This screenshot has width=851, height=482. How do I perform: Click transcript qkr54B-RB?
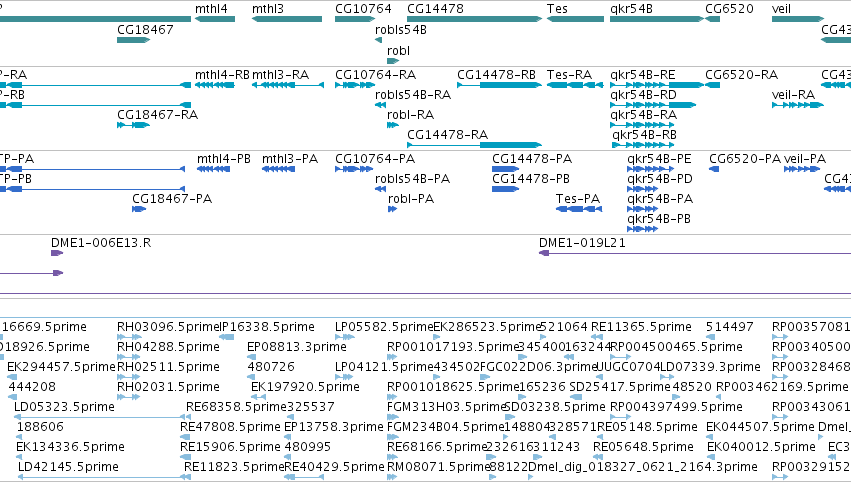pos(644,135)
